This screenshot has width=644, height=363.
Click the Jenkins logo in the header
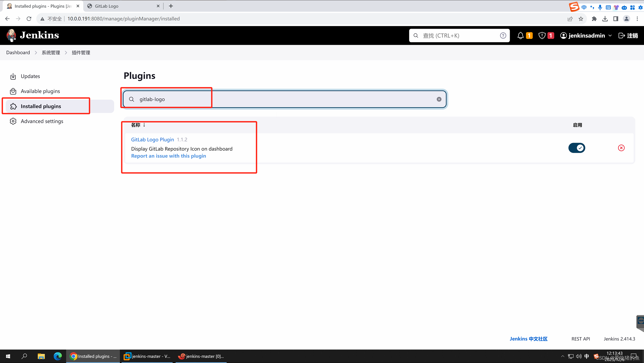tap(33, 35)
